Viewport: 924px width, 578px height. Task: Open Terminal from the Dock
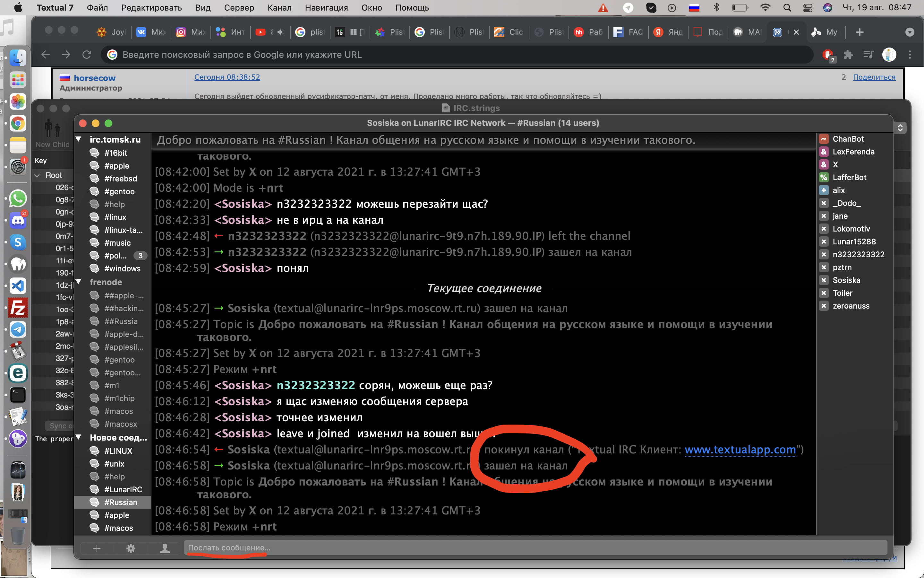pos(18,395)
